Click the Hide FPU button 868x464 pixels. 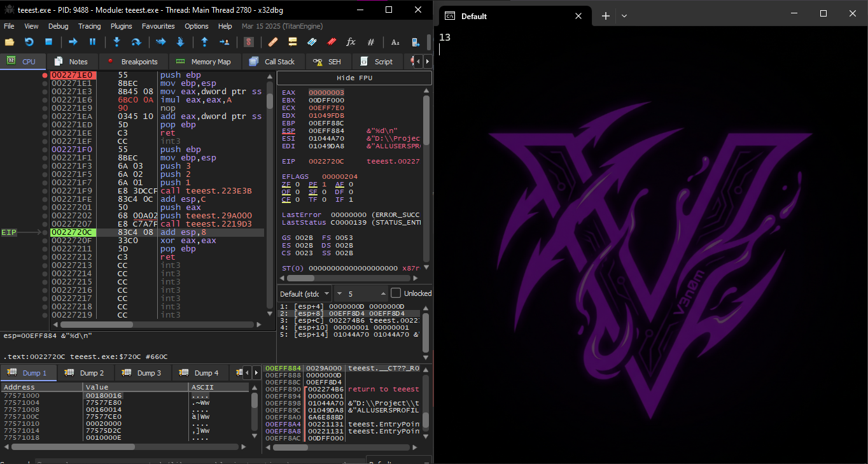click(354, 78)
